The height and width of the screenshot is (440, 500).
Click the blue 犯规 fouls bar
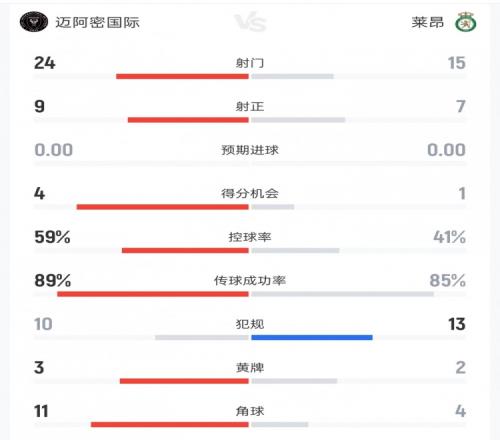point(312,338)
